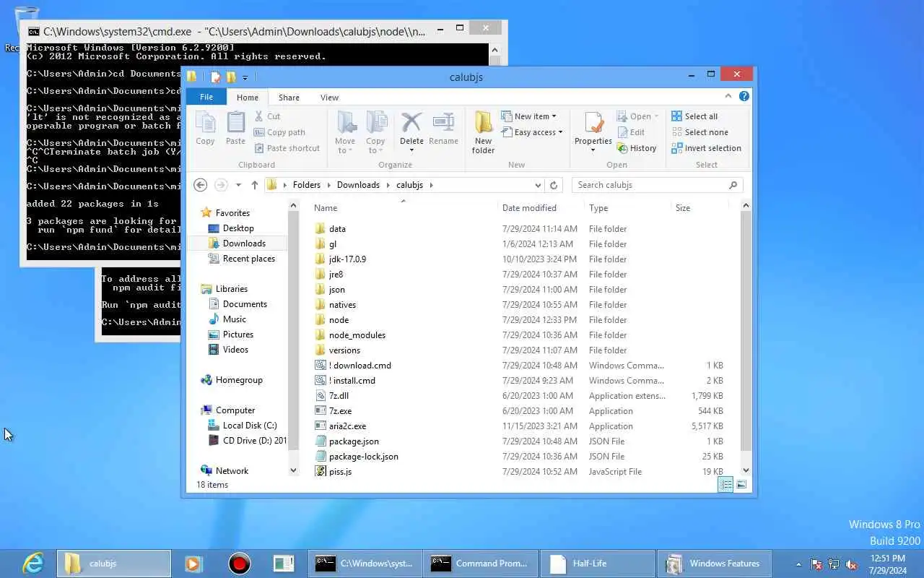Viewport: 924px width, 578px height.
Task: Click Invert selection in ribbon
Action: point(706,148)
